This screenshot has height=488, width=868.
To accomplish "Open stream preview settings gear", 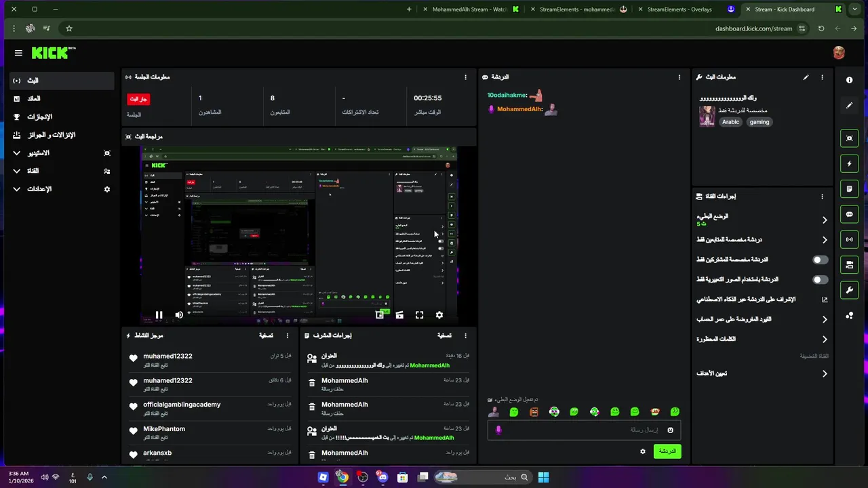I will pyautogui.click(x=439, y=315).
